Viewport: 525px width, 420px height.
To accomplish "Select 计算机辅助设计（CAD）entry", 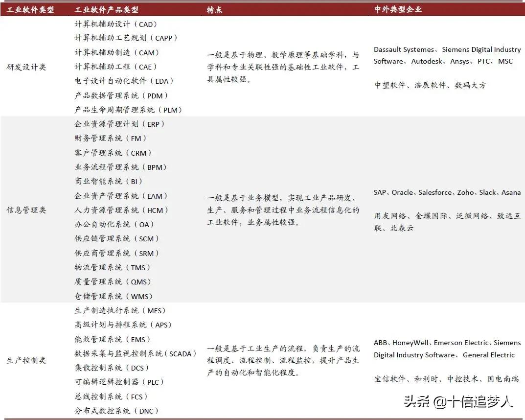I will point(115,23).
